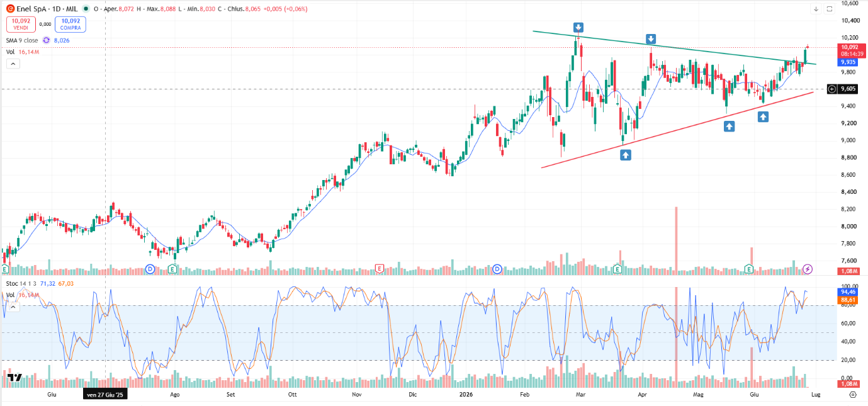This screenshot has height=406, width=868.
Task: Click the Stoc value 71,32 in legend
Action: (48, 285)
